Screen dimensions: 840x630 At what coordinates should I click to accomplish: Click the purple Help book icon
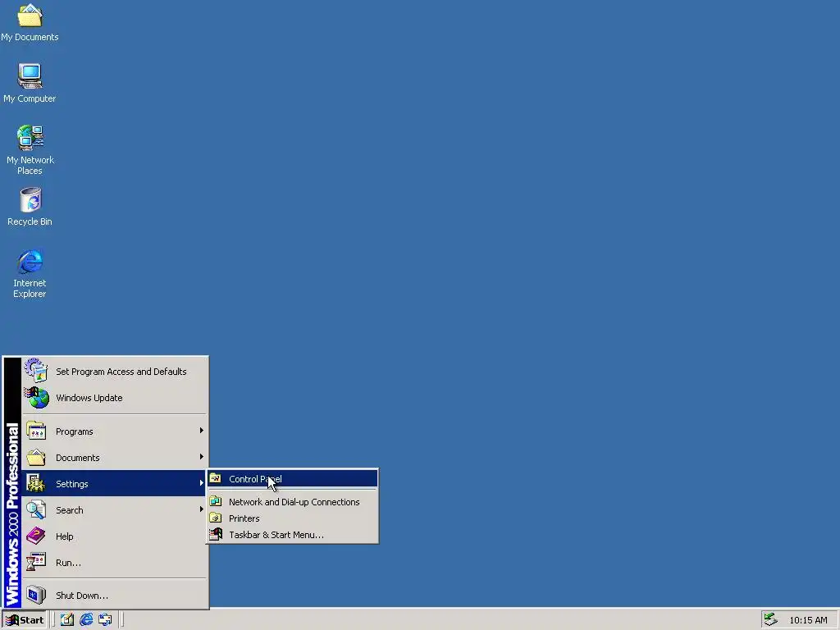tap(36, 536)
